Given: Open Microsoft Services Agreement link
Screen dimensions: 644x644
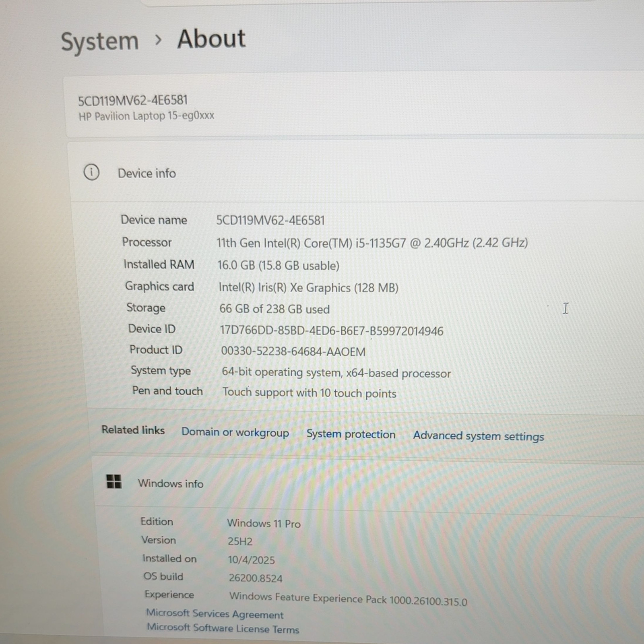Looking at the screenshot, I should (215, 614).
